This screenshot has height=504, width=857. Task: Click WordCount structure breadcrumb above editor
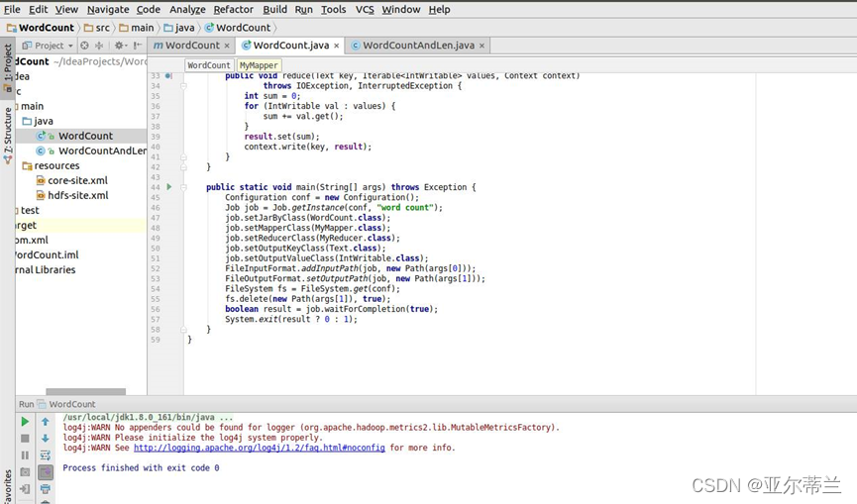coord(209,65)
